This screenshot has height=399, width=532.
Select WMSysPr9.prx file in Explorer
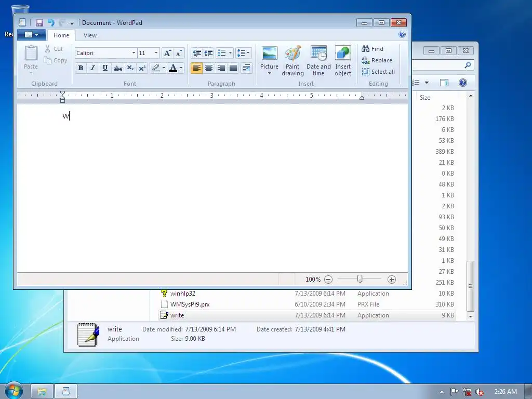[x=308, y=304]
